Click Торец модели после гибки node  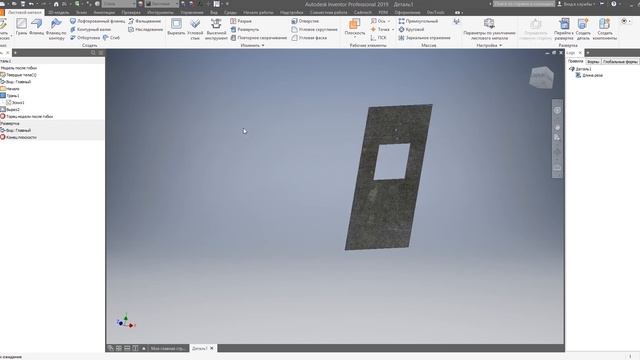point(27,116)
